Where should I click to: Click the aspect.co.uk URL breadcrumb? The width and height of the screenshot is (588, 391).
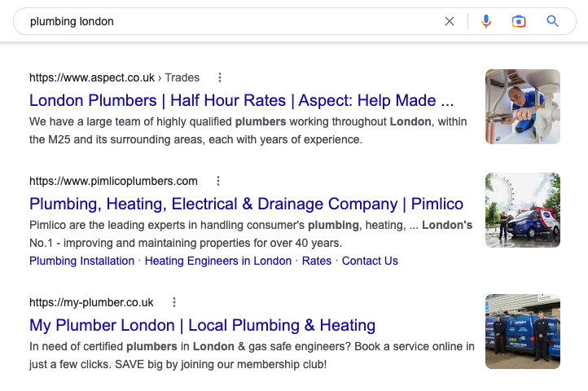click(114, 77)
